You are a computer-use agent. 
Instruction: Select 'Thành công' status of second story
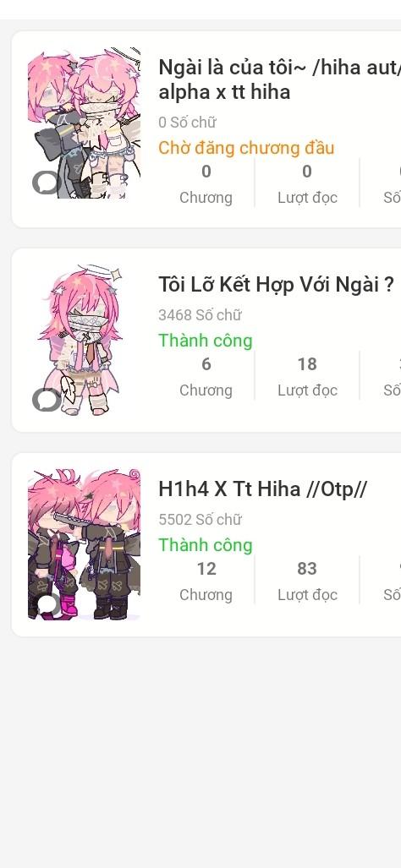[206, 341]
